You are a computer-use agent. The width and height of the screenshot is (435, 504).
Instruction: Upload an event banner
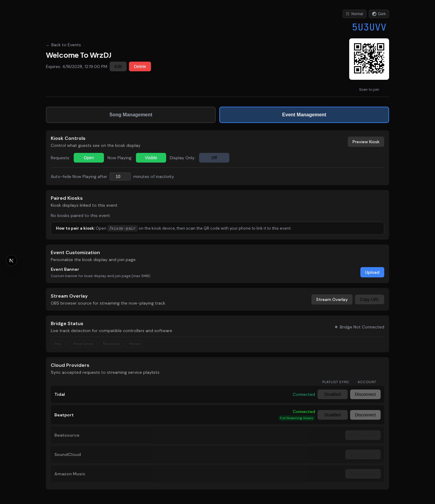(372, 272)
